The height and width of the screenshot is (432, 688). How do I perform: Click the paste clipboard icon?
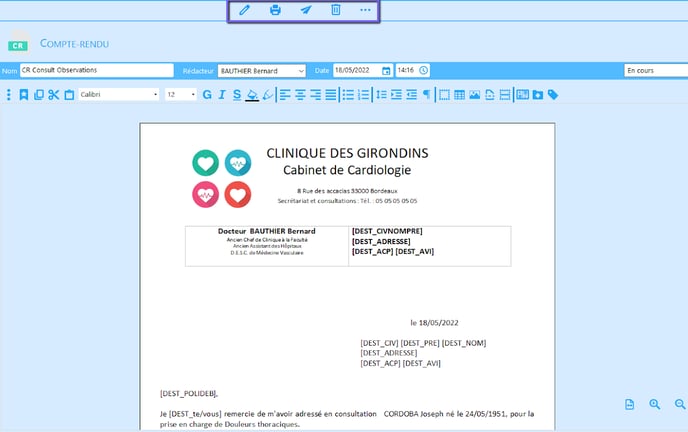[69, 95]
